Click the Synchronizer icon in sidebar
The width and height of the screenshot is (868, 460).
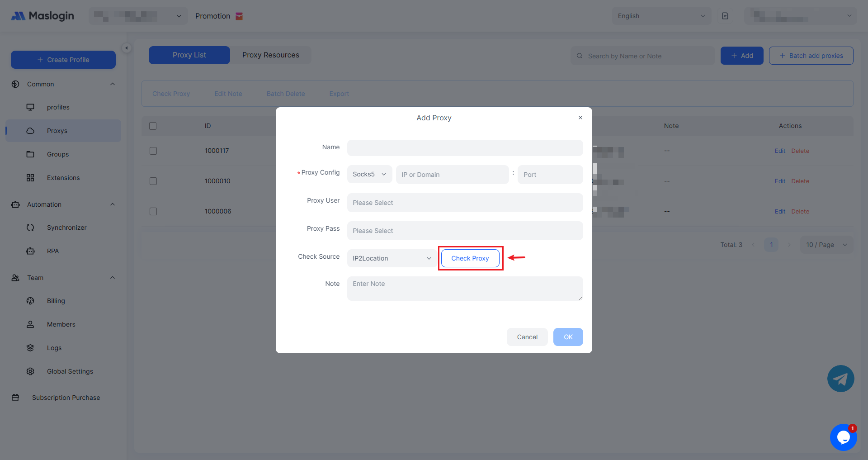click(x=30, y=228)
